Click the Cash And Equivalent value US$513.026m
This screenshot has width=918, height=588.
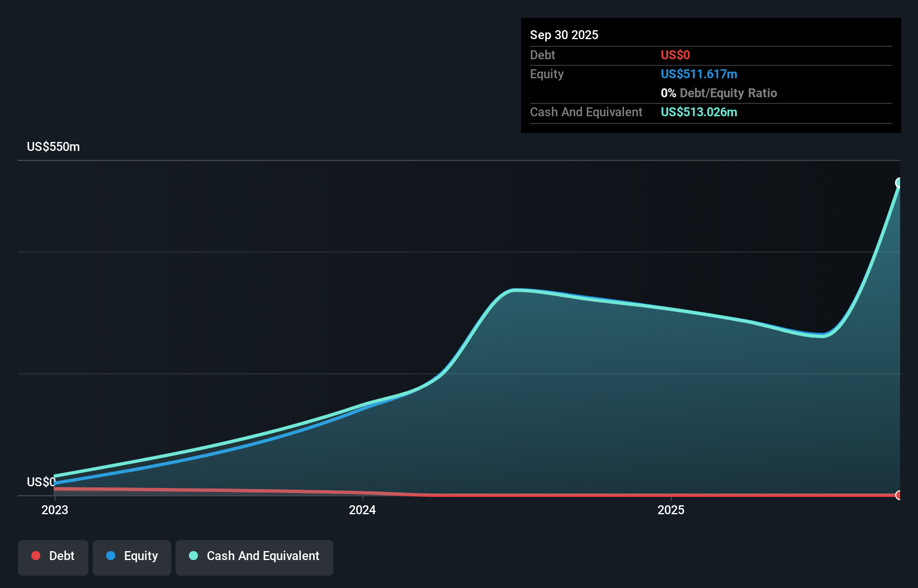[699, 112]
